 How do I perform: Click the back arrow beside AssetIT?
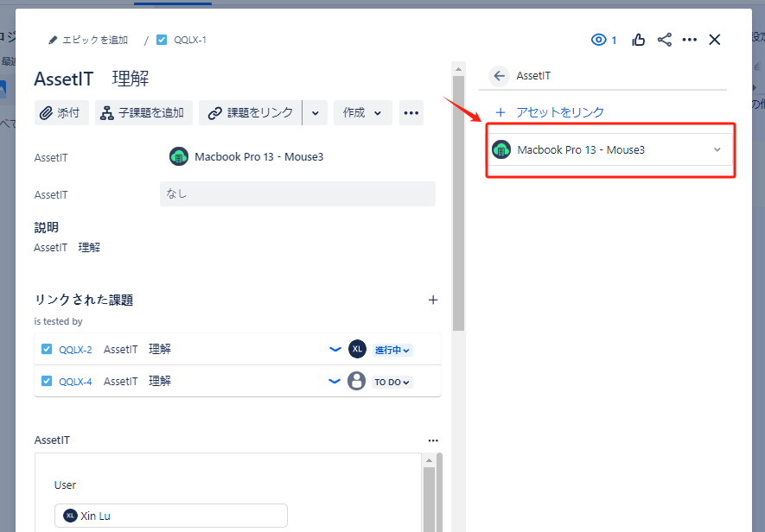tap(499, 76)
